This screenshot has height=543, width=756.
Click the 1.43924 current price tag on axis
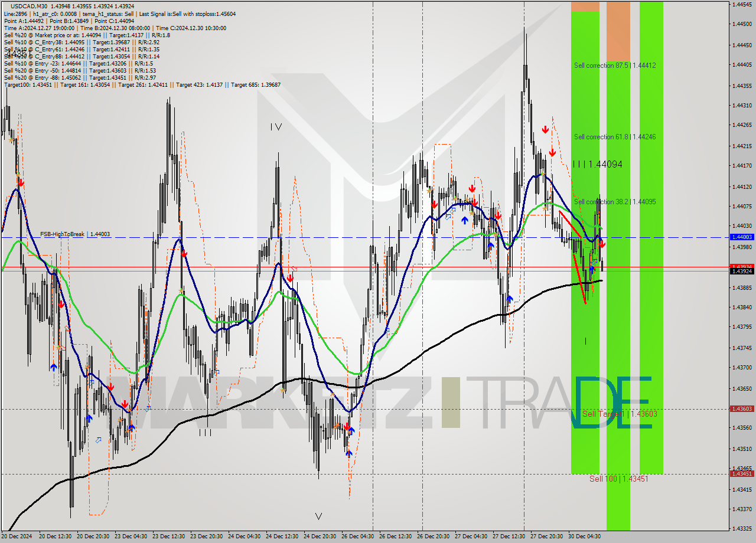point(742,271)
